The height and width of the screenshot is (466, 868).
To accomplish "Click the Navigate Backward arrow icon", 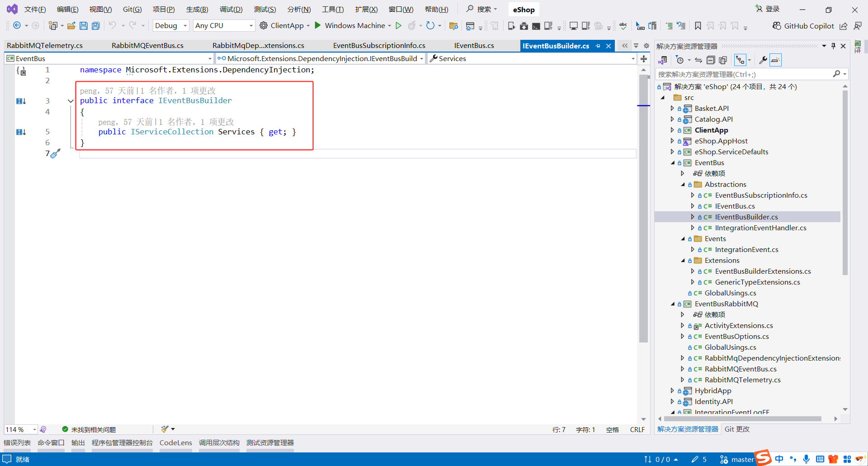I will click(17, 26).
